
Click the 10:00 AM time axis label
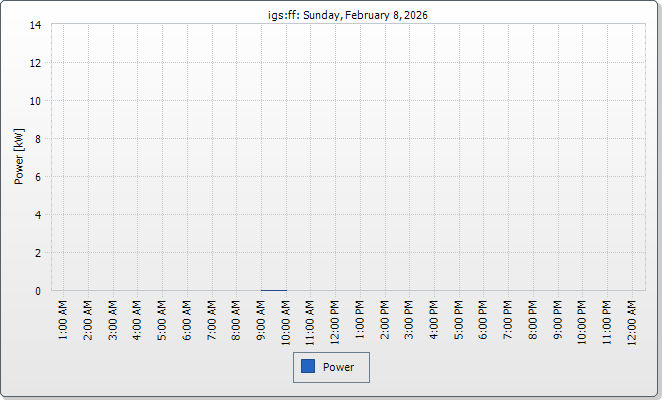click(x=286, y=320)
